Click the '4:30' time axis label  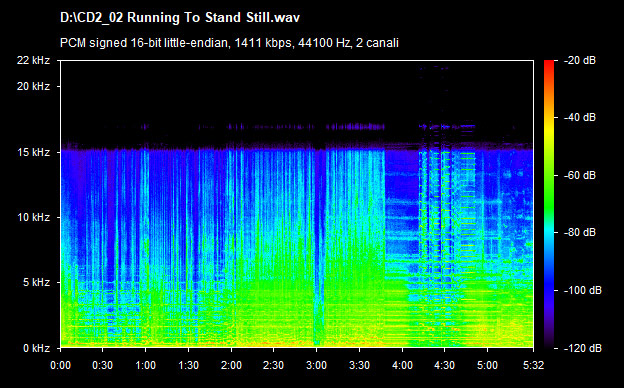coord(445,365)
